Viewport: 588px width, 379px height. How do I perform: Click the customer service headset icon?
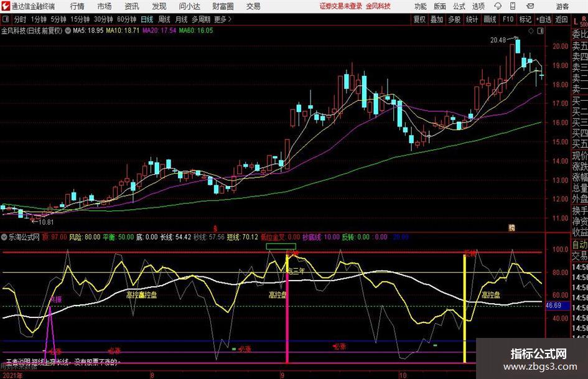[498, 6]
